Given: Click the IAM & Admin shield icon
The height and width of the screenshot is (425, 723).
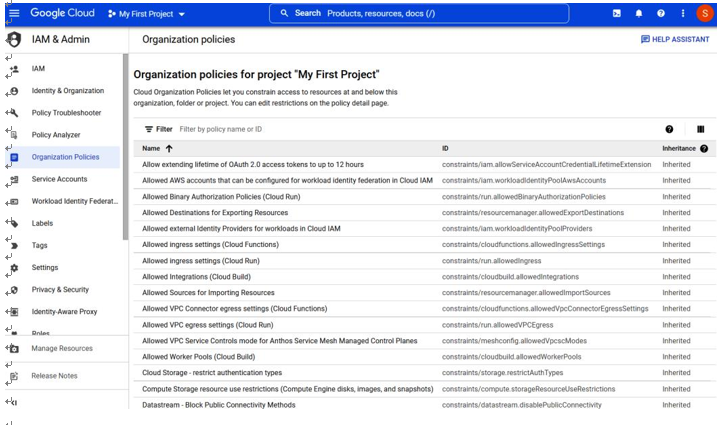Looking at the screenshot, I should point(14,39).
